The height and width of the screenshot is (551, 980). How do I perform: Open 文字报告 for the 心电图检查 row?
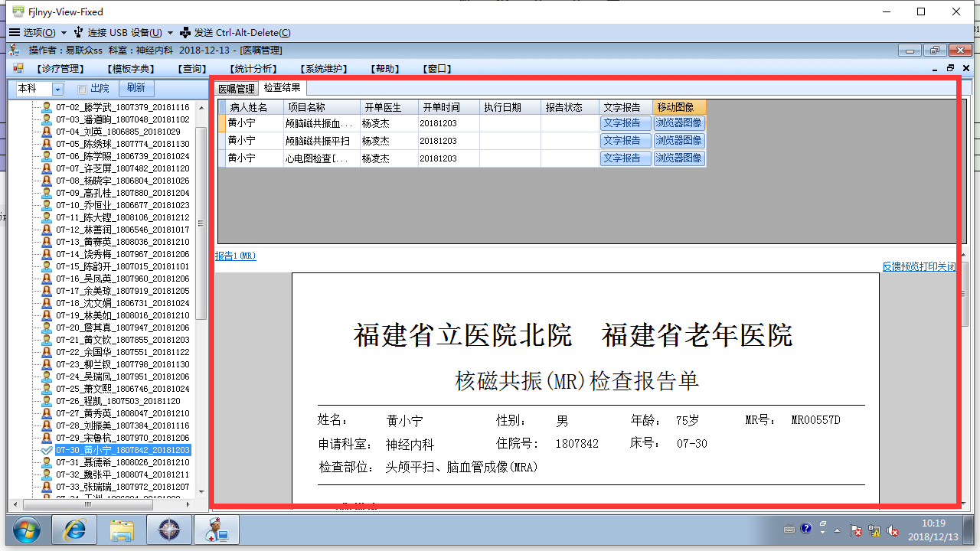point(626,158)
